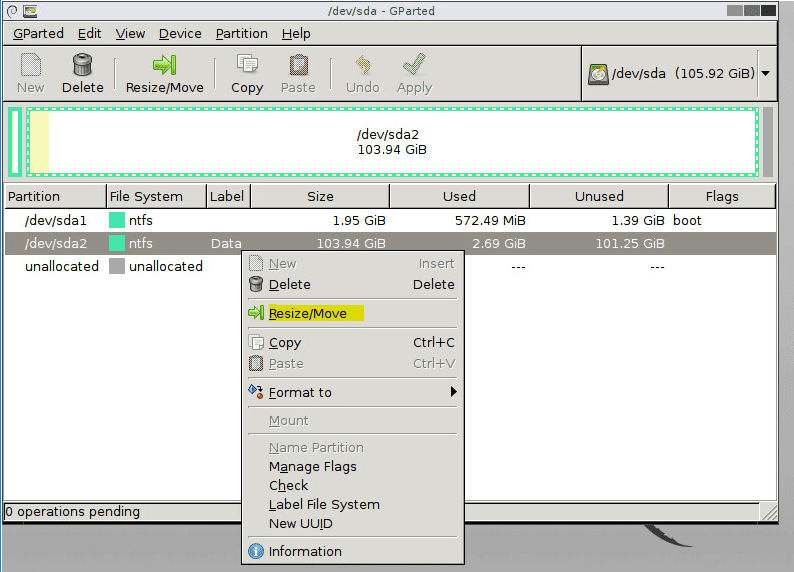Open the GParted menu
The image size is (794, 572).
[38, 34]
